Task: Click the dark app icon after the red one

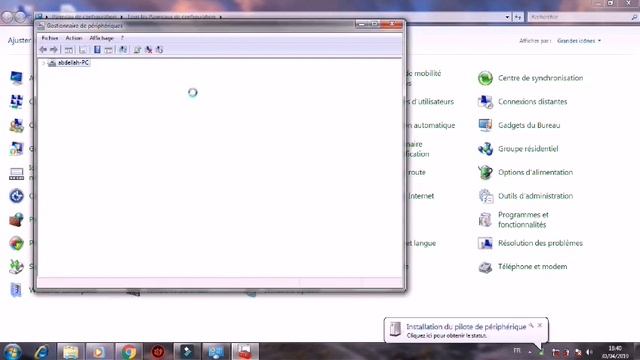Action: [187, 352]
